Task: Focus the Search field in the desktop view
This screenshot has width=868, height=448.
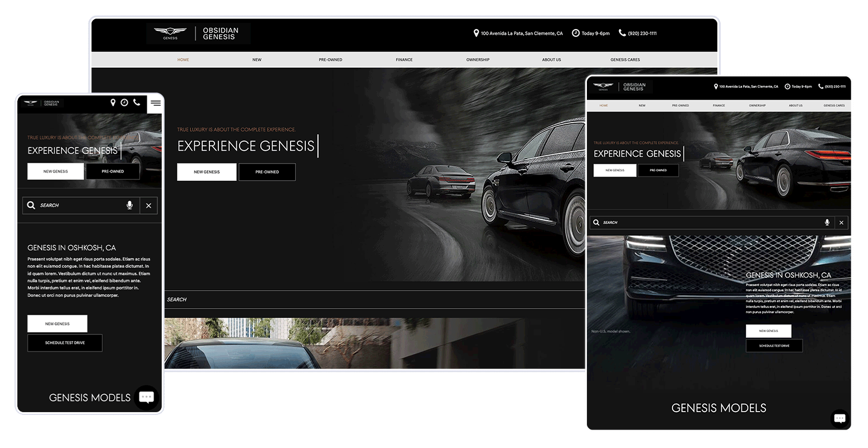Action: click(x=370, y=300)
